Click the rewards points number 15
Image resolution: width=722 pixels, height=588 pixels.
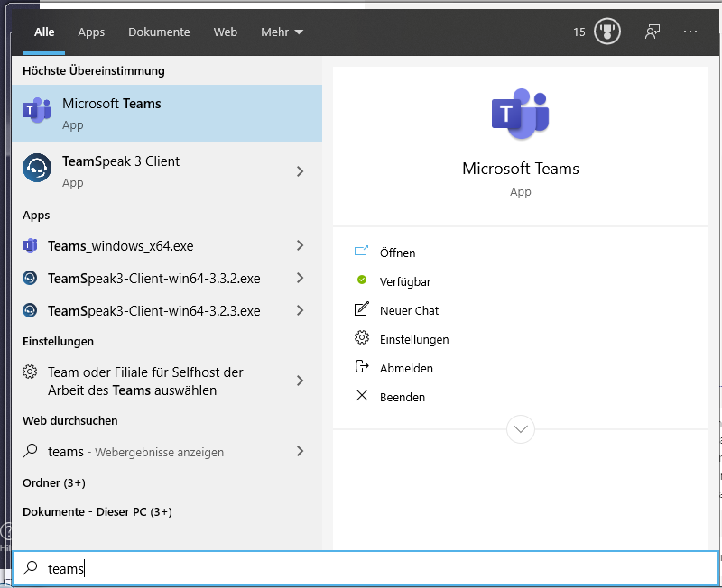(x=579, y=32)
